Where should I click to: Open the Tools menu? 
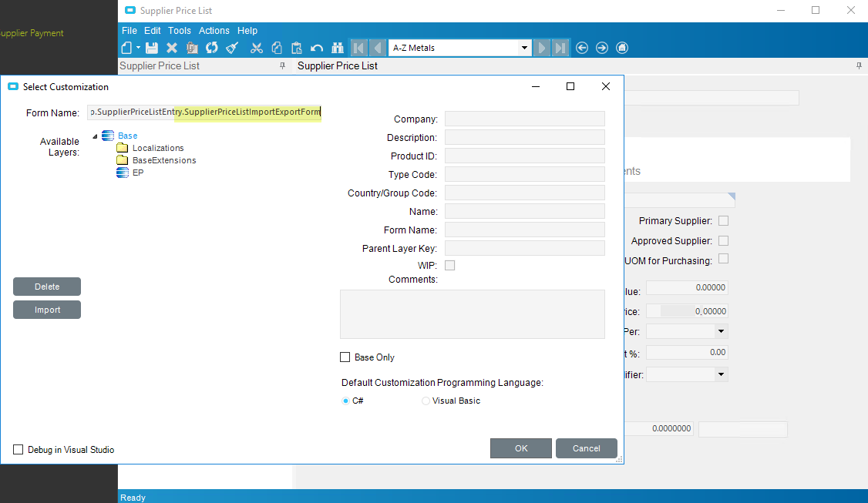click(180, 31)
